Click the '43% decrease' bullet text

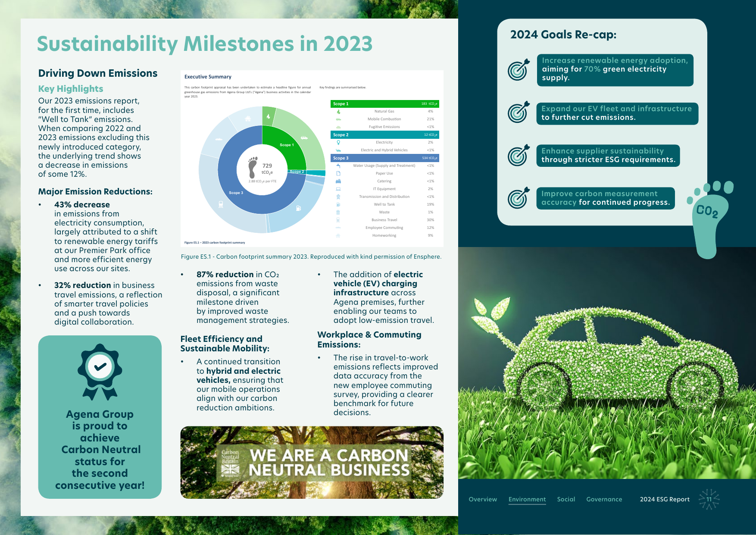tap(82, 204)
